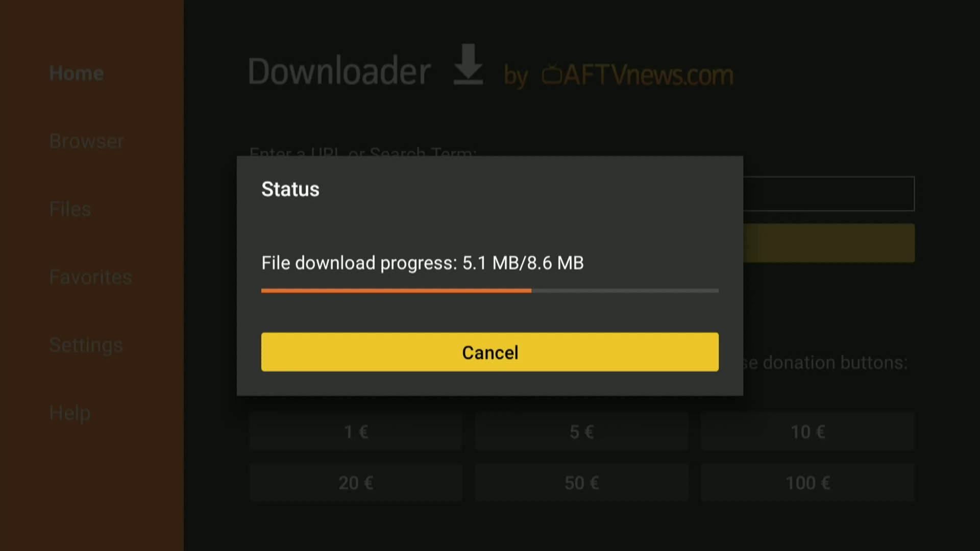Click the 20 € donation button

[356, 483]
